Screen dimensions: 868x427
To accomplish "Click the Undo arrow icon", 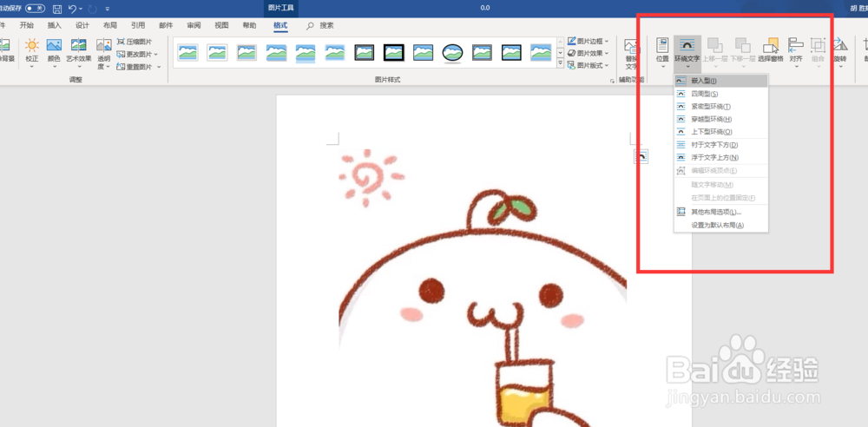I will pyautogui.click(x=72, y=9).
